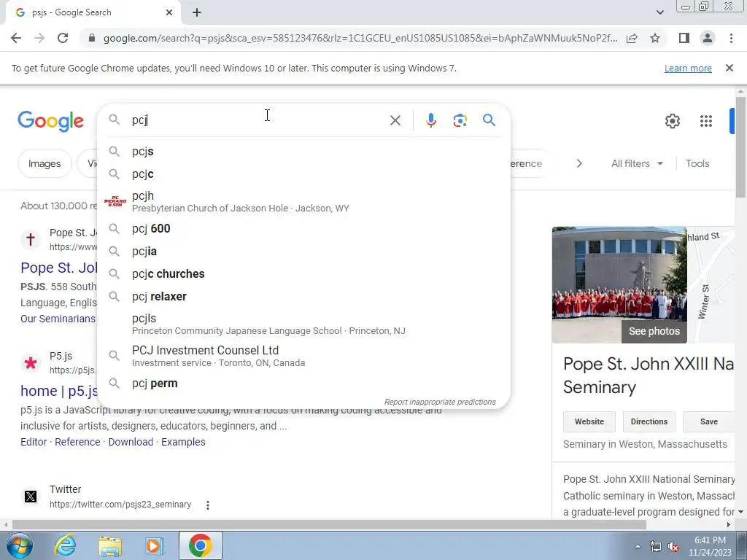Image resolution: width=747 pixels, height=560 pixels.
Task: Open Google Settings gear icon
Action: 672,121
